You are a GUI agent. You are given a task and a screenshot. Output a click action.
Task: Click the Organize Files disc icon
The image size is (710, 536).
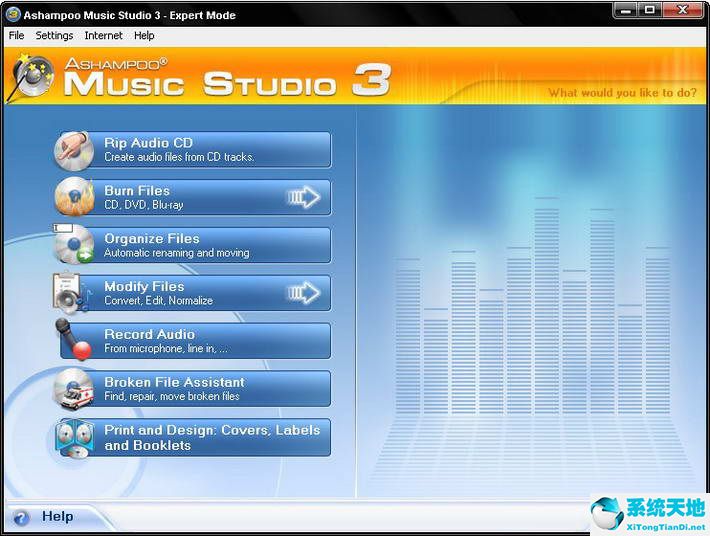(74, 244)
